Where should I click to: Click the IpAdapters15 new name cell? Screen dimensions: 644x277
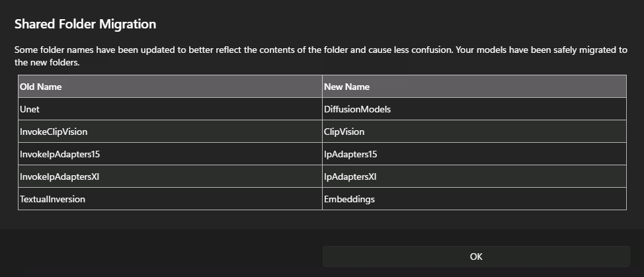350,154
